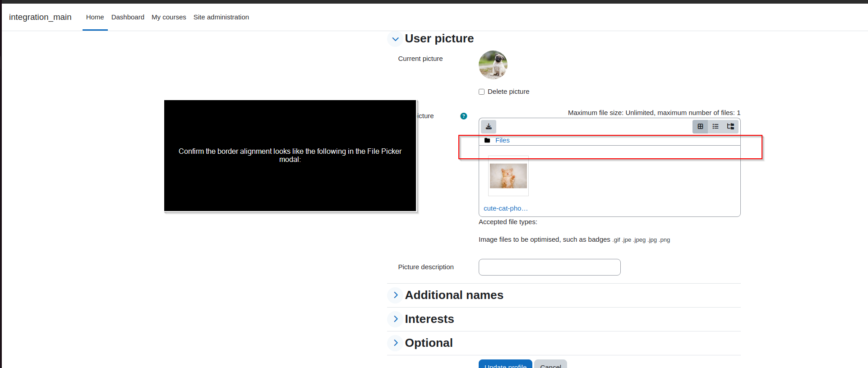Click the User picture heading text
Viewport: 868px width, 368px height.
coord(439,39)
